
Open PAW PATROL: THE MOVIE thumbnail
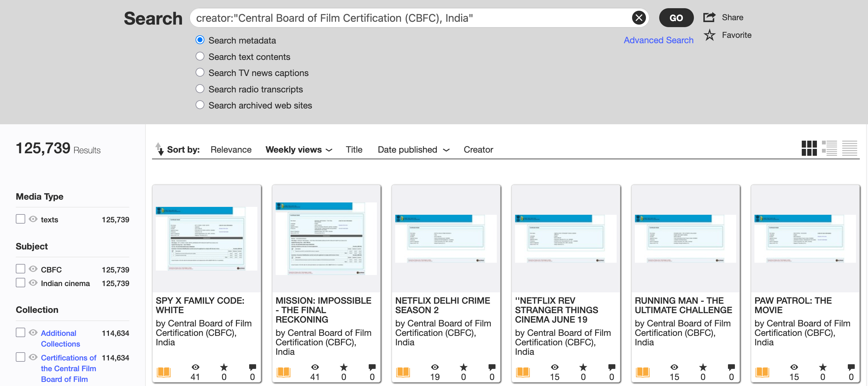point(805,238)
